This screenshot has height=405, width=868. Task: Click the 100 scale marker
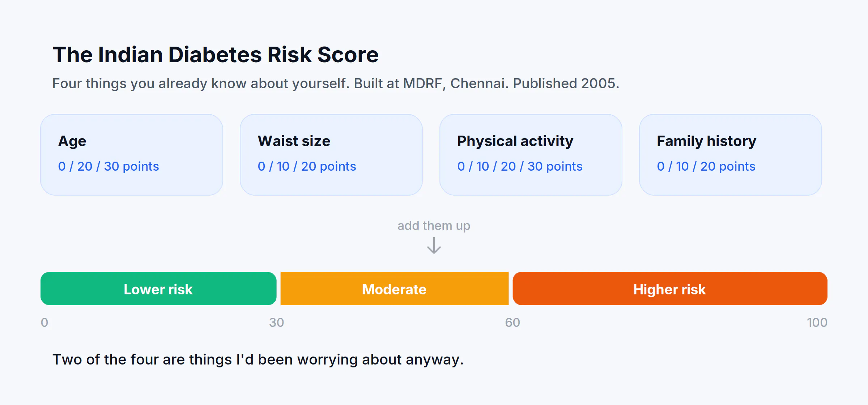pyautogui.click(x=817, y=323)
